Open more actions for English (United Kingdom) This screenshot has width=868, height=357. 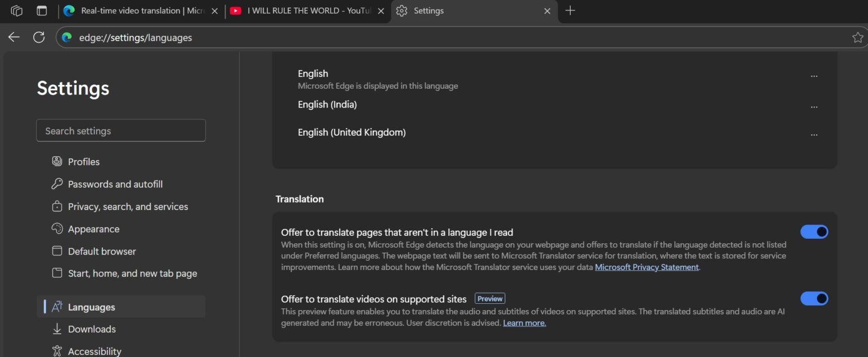(814, 134)
